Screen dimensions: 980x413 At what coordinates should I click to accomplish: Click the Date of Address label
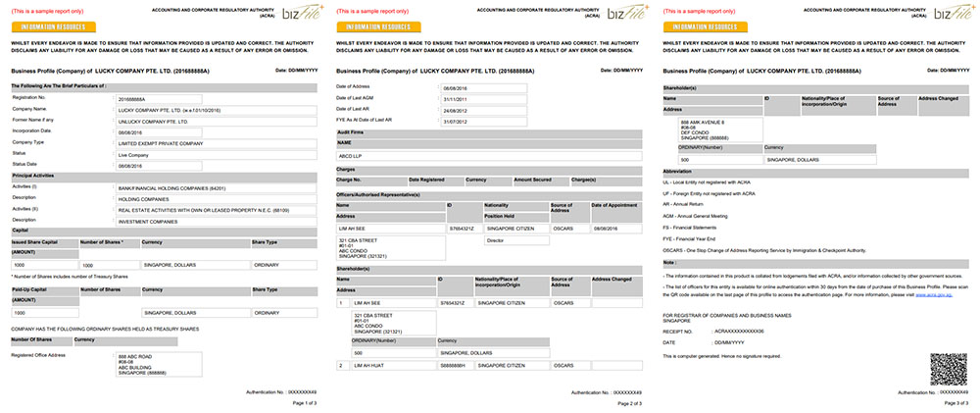353,86
